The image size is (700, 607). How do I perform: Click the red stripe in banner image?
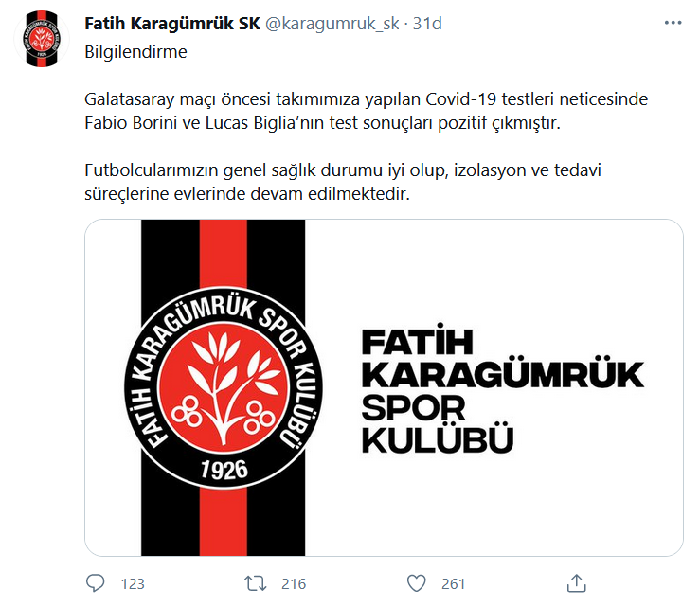pyautogui.click(x=224, y=253)
